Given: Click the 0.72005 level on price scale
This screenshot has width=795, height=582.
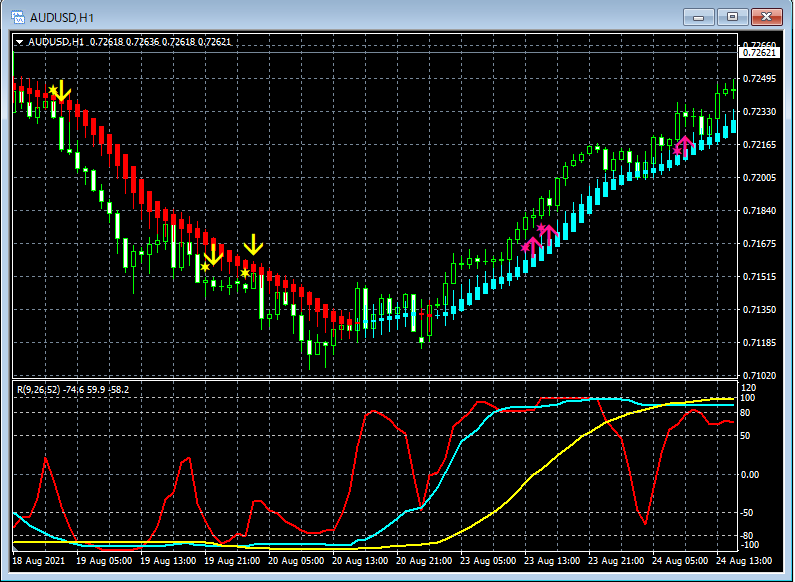Looking at the screenshot, I should [760, 178].
